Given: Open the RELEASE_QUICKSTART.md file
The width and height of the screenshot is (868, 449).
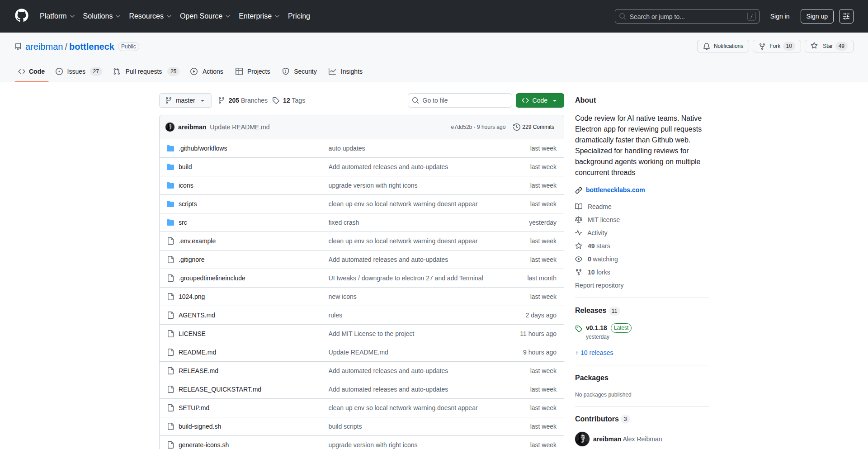Looking at the screenshot, I should pyautogui.click(x=220, y=389).
